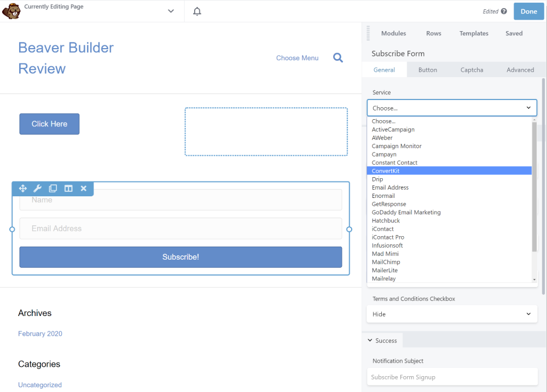Click the help icon next to Edited
The height and width of the screenshot is (392, 547).
504,11
